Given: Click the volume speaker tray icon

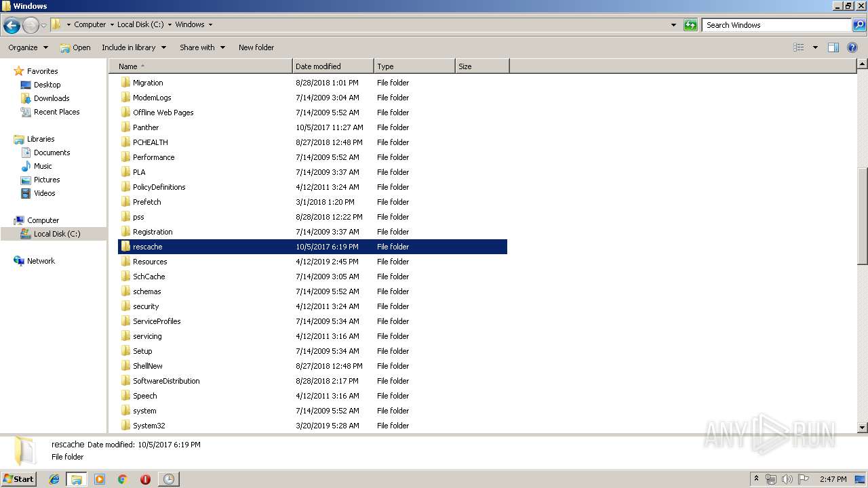Looking at the screenshot, I should pyautogui.click(x=787, y=479).
